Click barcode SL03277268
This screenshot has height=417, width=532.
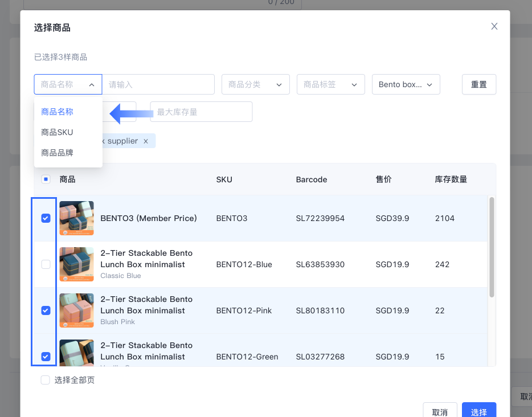click(x=320, y=357)
